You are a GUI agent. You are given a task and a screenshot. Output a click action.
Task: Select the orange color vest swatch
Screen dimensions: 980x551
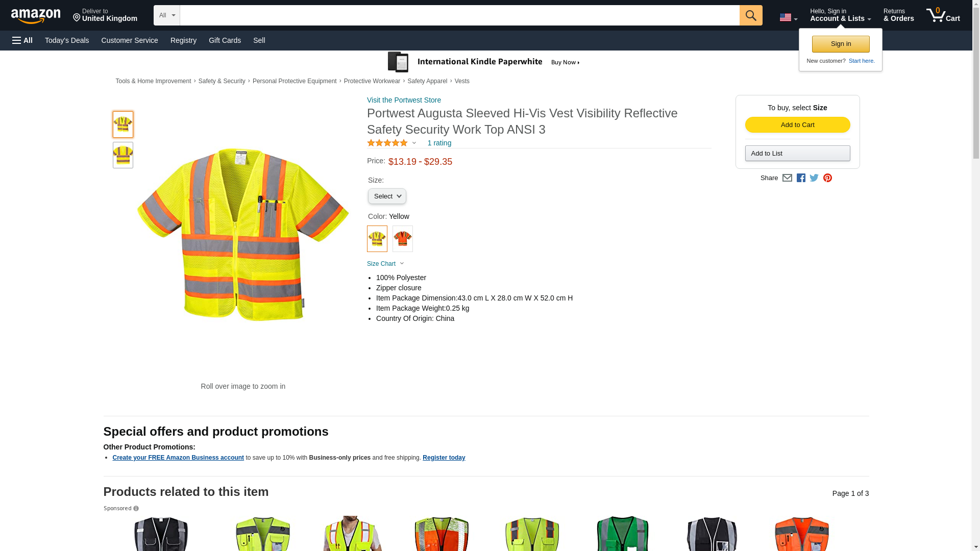(x=402, y=239)
